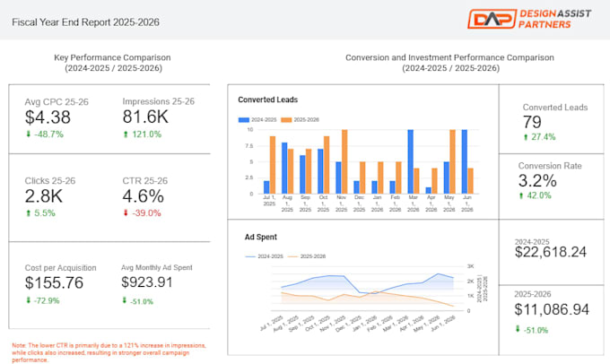The image size is (610, 364).
Task: Click the Conversion Rate label
Action: click(x=550, y=166)
